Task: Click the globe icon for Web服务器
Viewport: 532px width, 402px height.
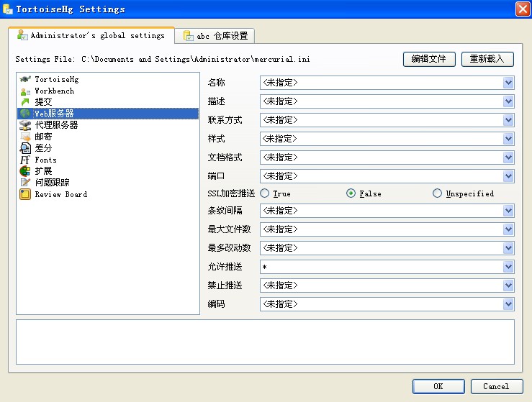Action: click(x=25, y=114)
